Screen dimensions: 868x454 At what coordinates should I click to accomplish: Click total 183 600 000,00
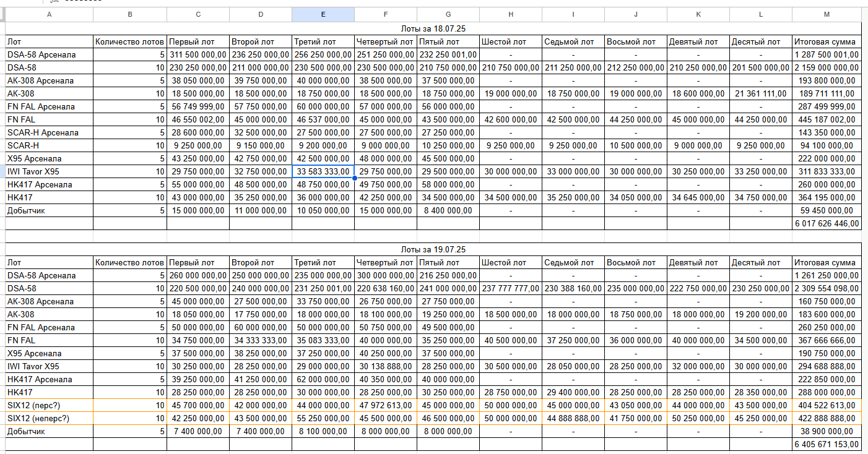pyautogui.click(x=827, y=314)
